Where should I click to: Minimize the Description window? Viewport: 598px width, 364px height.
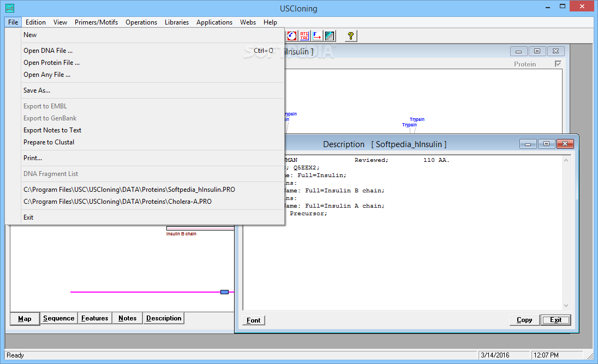click(528, 143)
